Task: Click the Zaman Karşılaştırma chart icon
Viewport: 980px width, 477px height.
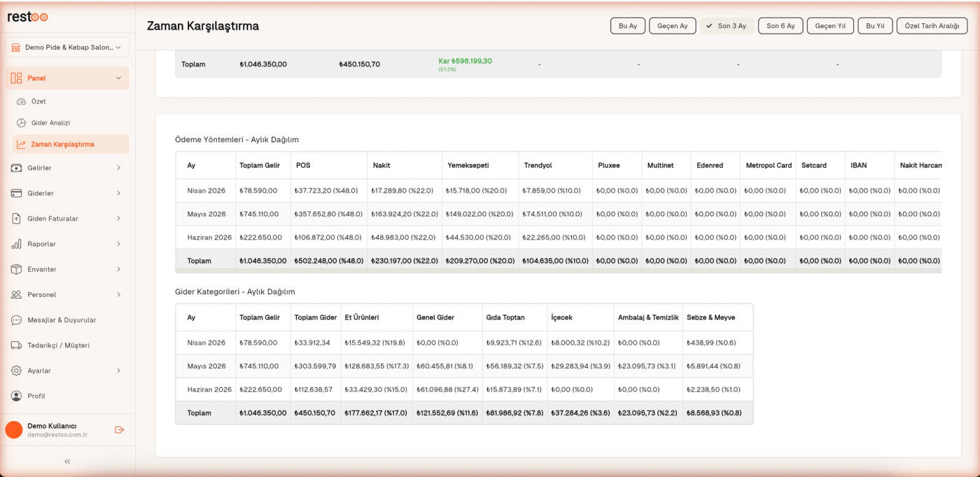Action: pos(21,144)
